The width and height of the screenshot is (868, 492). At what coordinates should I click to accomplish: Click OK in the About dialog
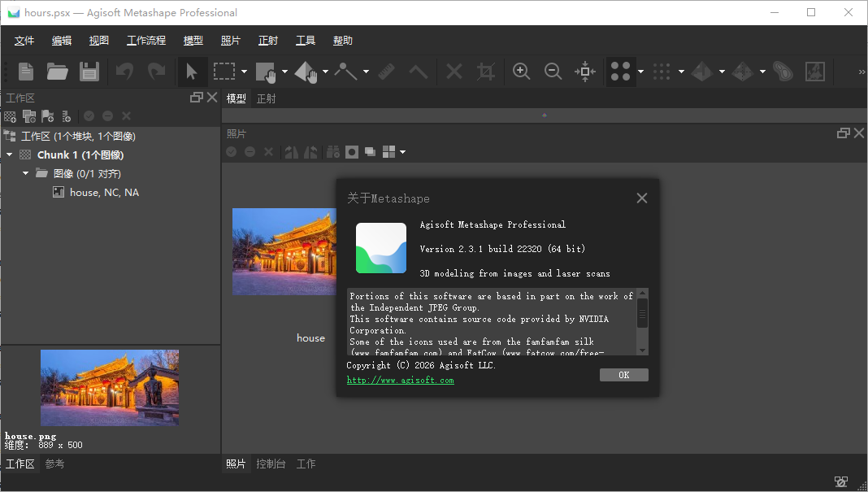[x=623, y=375]
